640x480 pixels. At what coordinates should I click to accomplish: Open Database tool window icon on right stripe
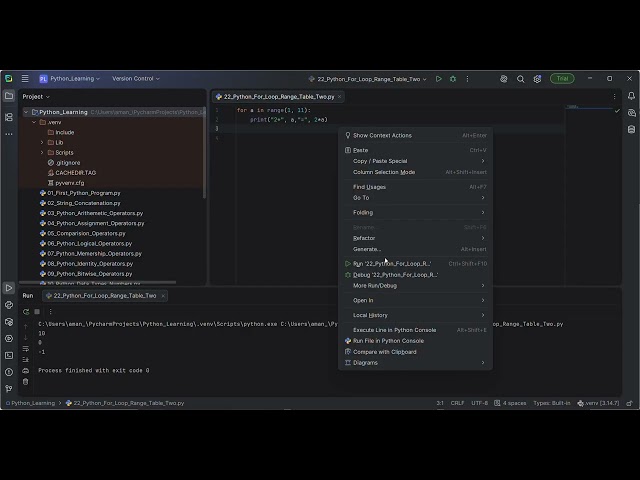631,129
